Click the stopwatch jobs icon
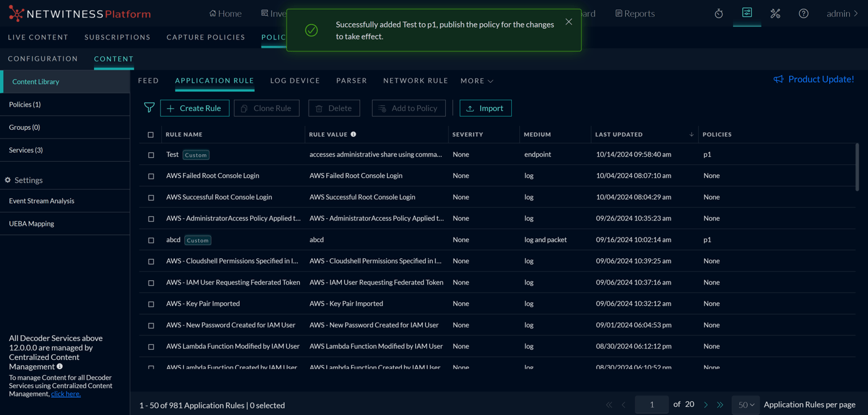 719,13
